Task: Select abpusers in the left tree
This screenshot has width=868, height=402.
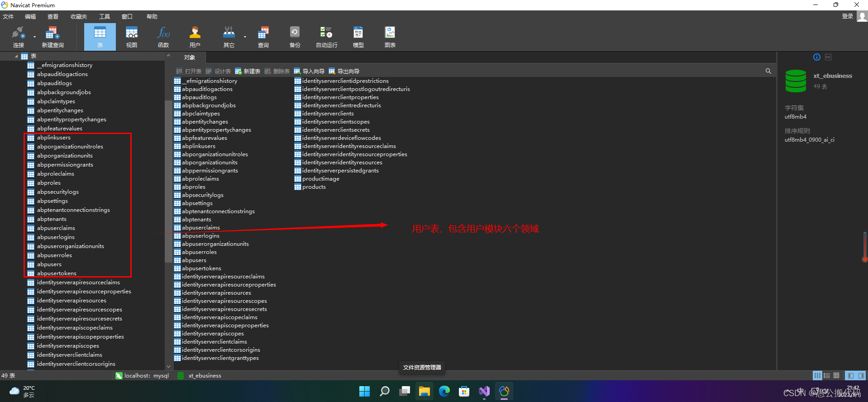Action: [49, 264]
